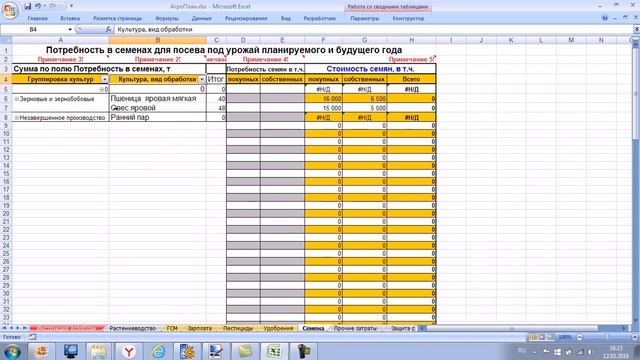Open the Name Box dropdown arrow

click(x=70, y=29)
